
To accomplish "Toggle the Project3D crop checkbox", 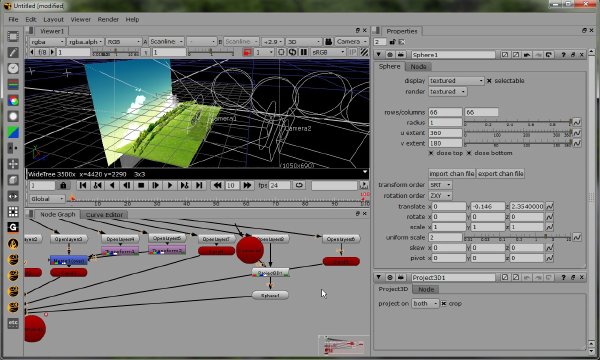I will coord(444,303).
